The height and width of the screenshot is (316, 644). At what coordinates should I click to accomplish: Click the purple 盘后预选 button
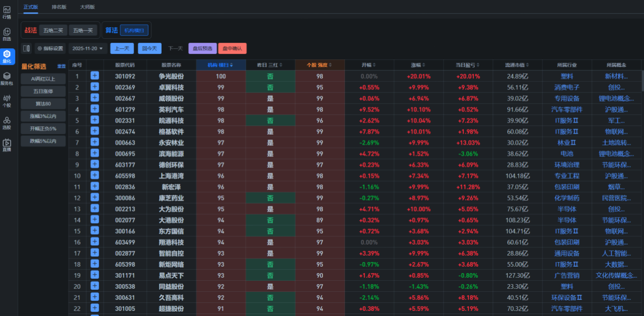202,49
